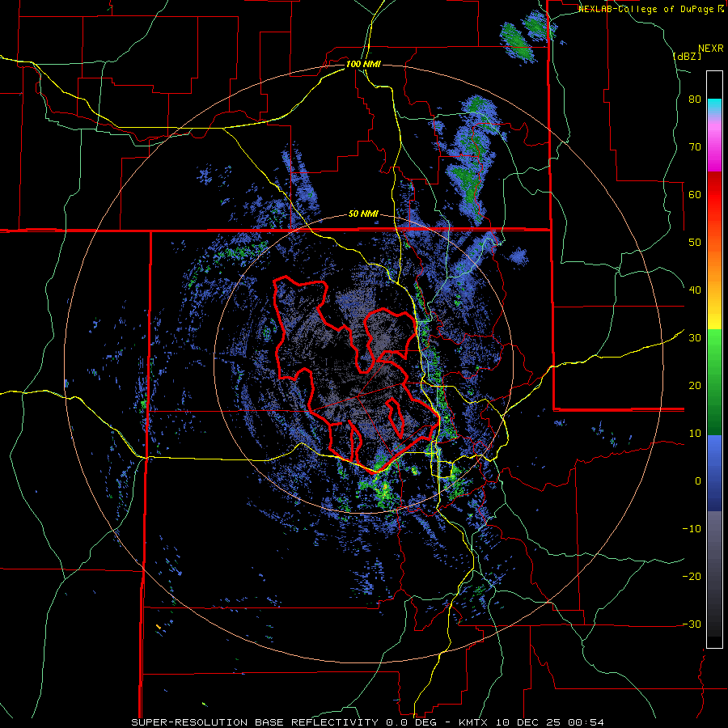Click the "-20" value on the dBZ scale
728x728 pixels.
tap(692, 576)
